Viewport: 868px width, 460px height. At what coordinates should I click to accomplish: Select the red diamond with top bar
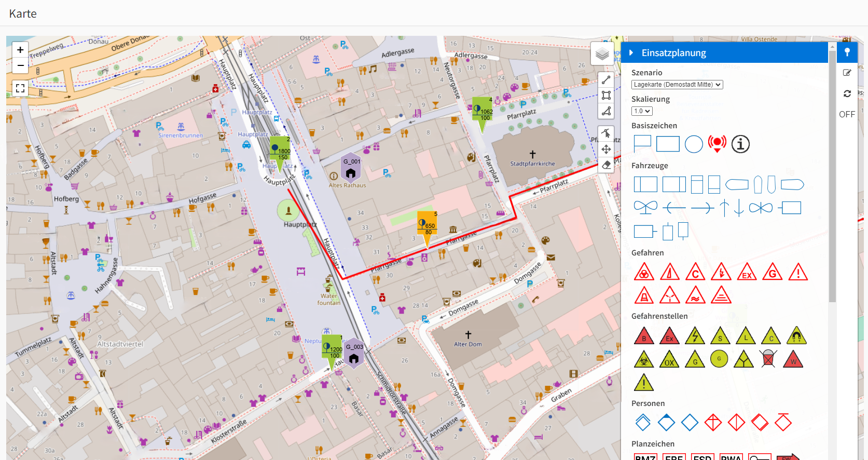pyautogui.click(x=783, y=422)
